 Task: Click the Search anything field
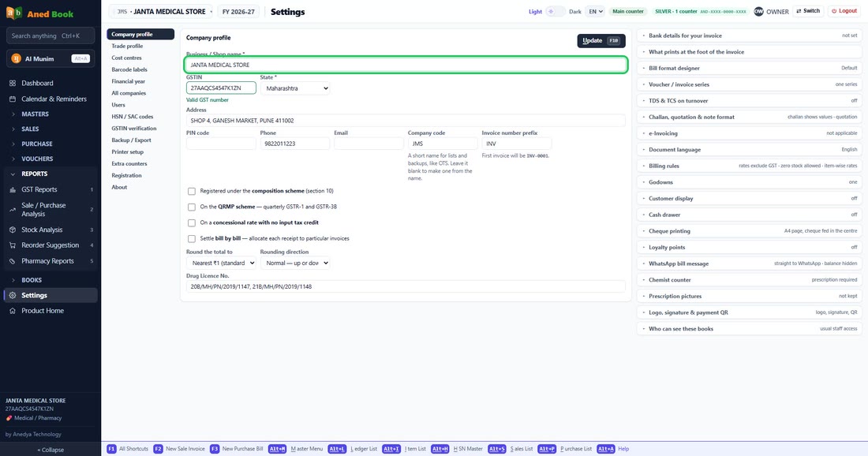(x=51, y=36)
